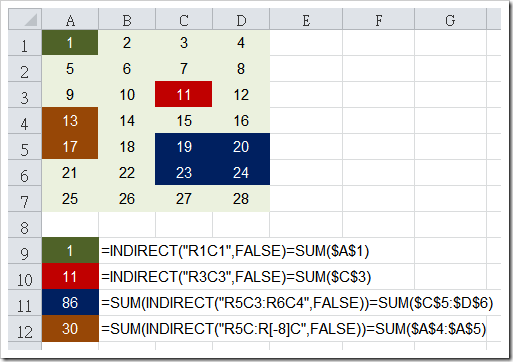Image resolution: width=513 pixels, height=362 pixels.
Task: Select column A header
Action: tap(70, 19)
